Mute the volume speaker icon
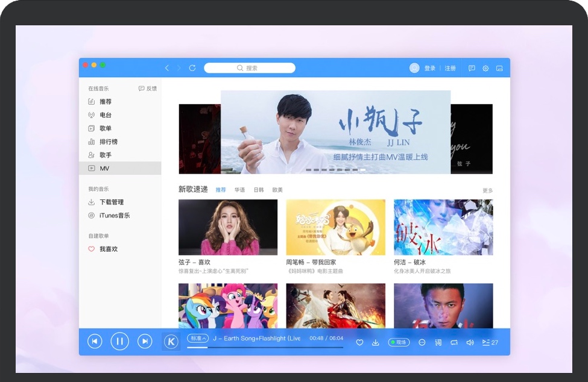Screen dimensions: 588x382 470,342
